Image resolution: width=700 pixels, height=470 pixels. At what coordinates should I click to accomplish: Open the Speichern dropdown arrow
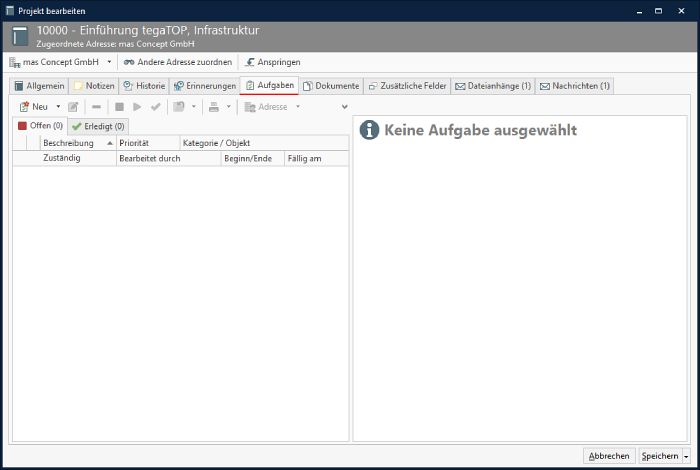click(686, 456)
